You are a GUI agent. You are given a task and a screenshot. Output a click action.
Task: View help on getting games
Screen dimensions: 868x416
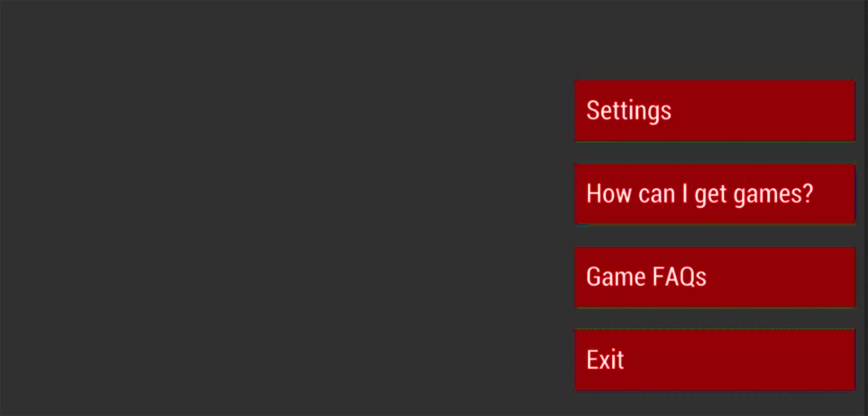pyautogui.click(x=715, y=194)
